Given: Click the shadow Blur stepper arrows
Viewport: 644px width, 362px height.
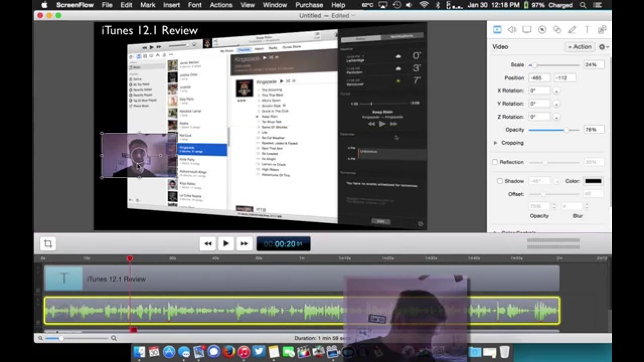Looking at the screenshot, I should coord(587,206).
